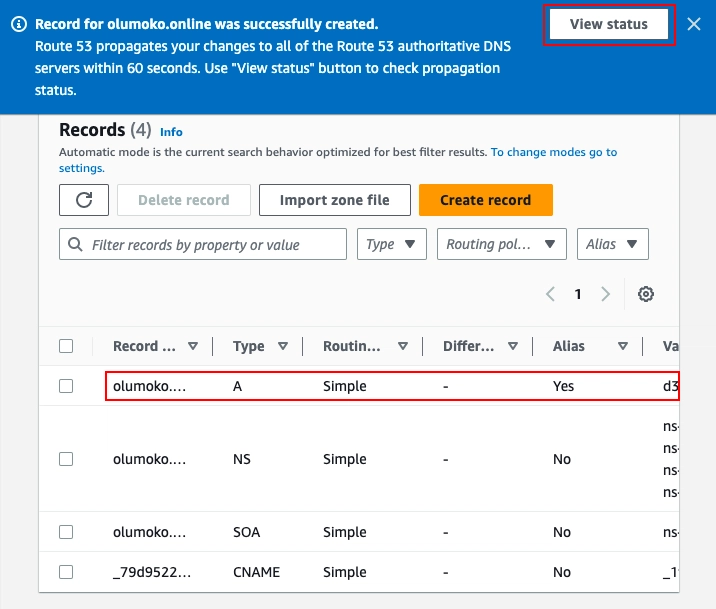Open the Info link beside Records
Screen dimensions: 716x609
click(171, 132)
